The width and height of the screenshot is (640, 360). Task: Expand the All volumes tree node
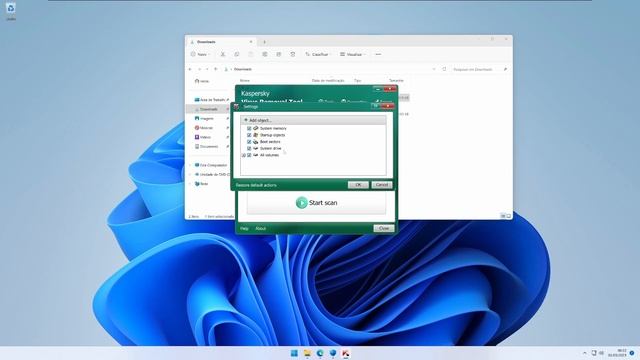(244, 155)
